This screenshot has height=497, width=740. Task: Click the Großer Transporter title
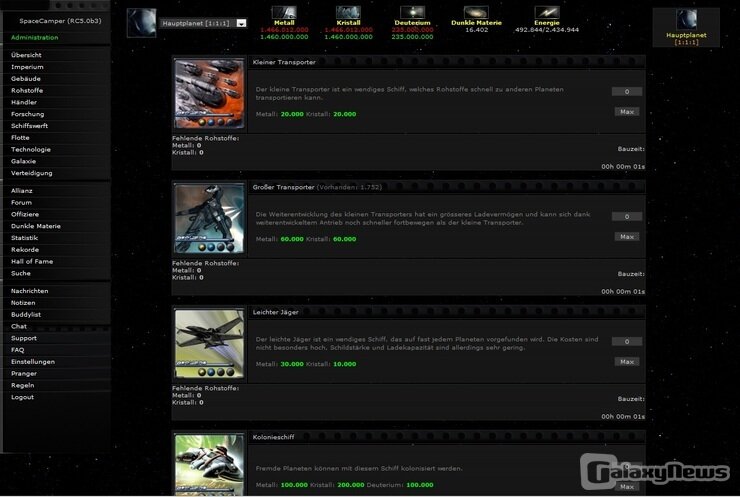click(x=283, y=187)
